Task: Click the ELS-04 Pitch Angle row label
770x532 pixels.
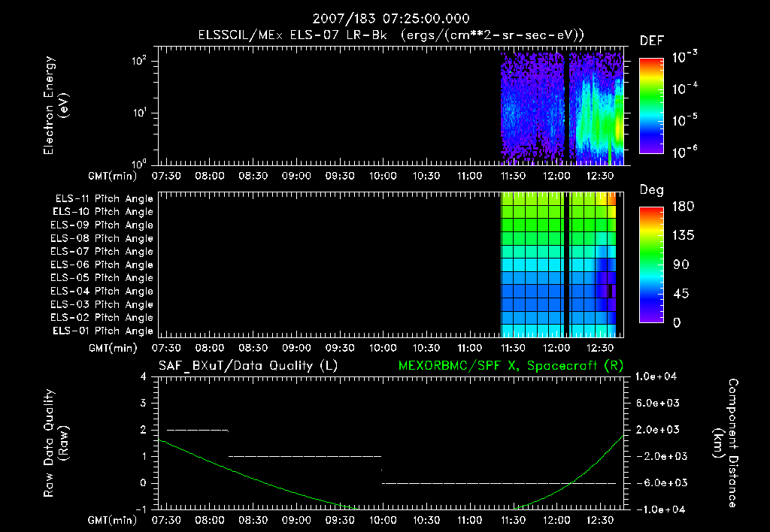Action: 102,292
